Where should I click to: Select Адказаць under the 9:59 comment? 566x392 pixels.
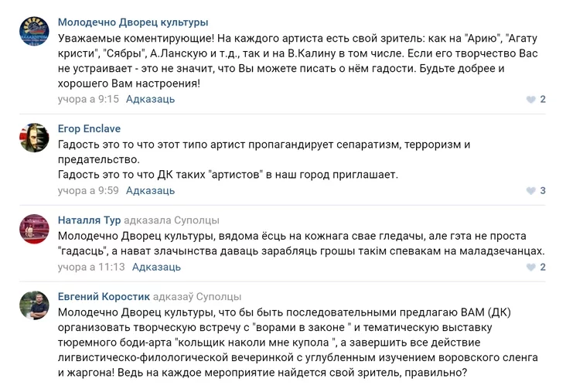pyautogui.click(x=150, y=190)
